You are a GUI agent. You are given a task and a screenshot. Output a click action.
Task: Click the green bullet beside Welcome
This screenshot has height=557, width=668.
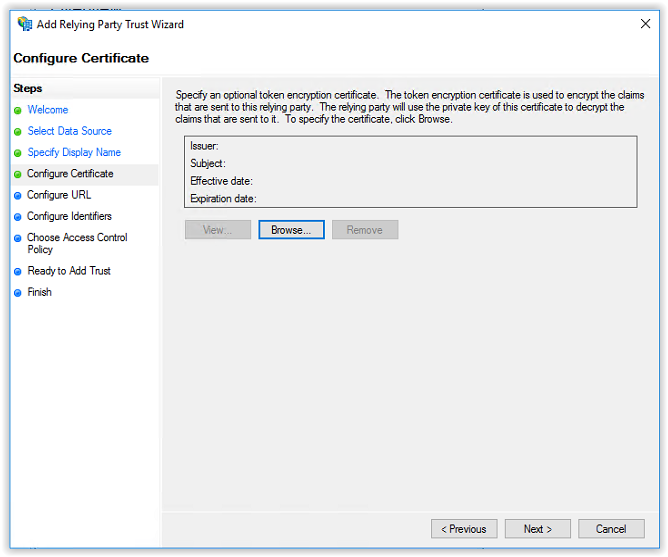[x=17, y=111]
